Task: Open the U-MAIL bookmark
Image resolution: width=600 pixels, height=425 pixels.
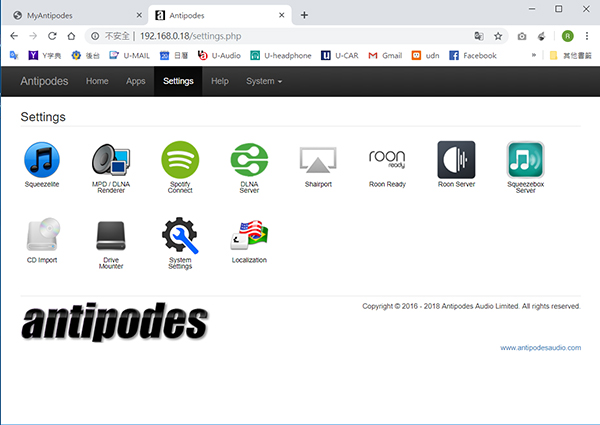Action: point(129,55)
